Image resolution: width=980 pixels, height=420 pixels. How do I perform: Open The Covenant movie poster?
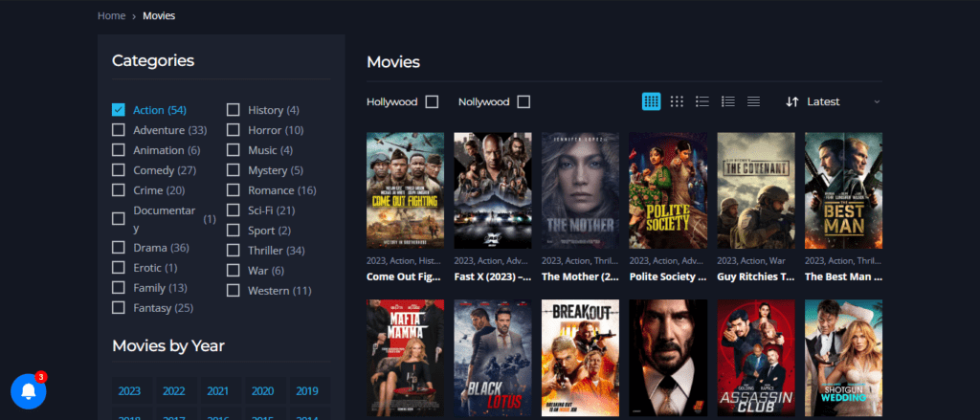[756, 190]
